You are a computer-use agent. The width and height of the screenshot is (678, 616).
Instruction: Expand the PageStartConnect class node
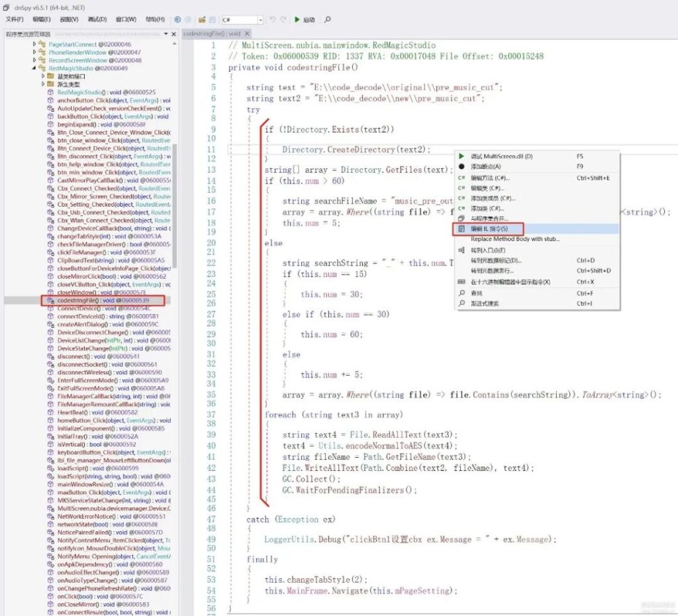point(34,44)
